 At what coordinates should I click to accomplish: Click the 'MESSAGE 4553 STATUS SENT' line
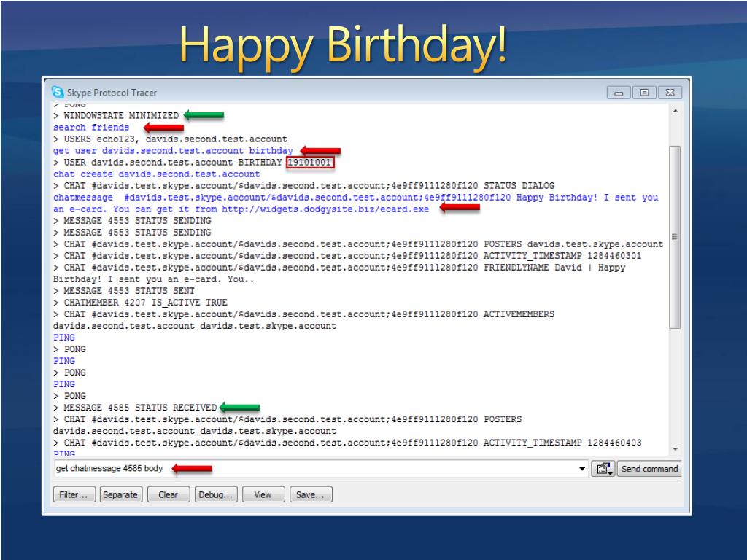point(124,290)
